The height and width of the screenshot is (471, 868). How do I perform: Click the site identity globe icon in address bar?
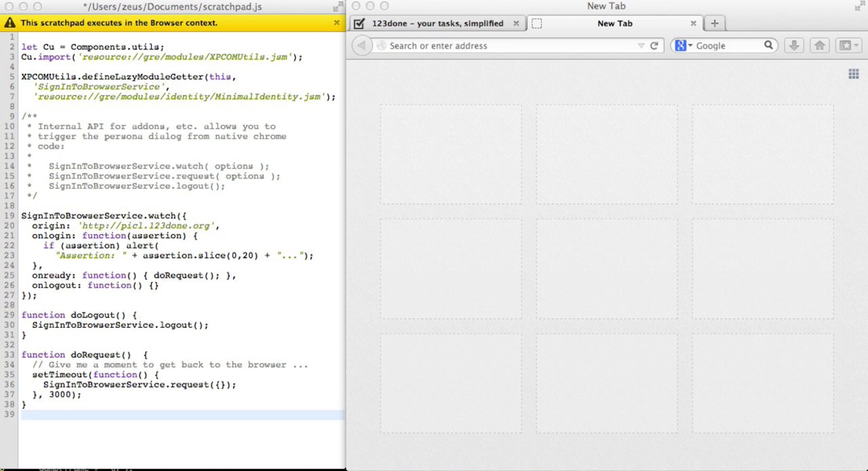point(381,46)
